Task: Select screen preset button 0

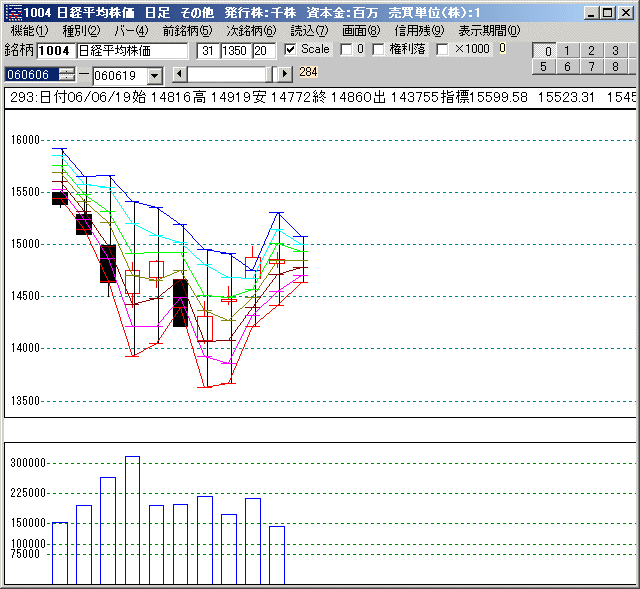Action: 544,51
